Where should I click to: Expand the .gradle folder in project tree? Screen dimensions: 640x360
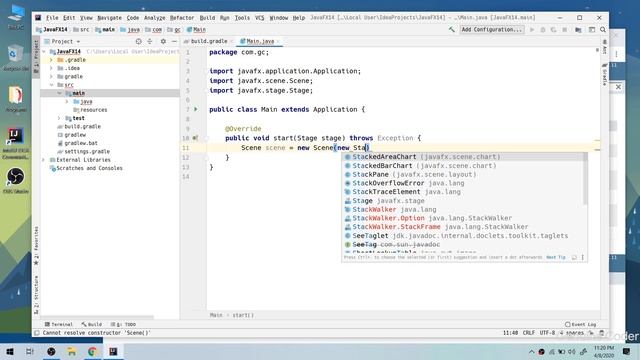click(51, 60)
